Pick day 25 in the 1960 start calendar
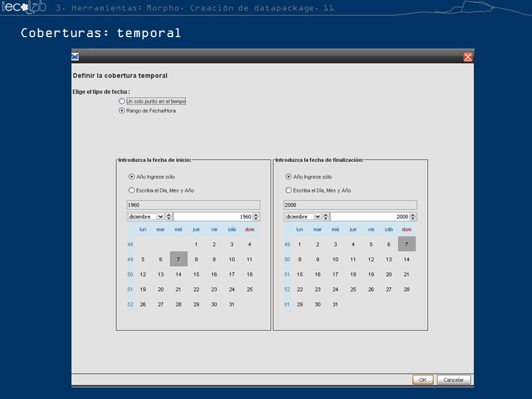The image size is (532, 399). click(x=250, y=289)
